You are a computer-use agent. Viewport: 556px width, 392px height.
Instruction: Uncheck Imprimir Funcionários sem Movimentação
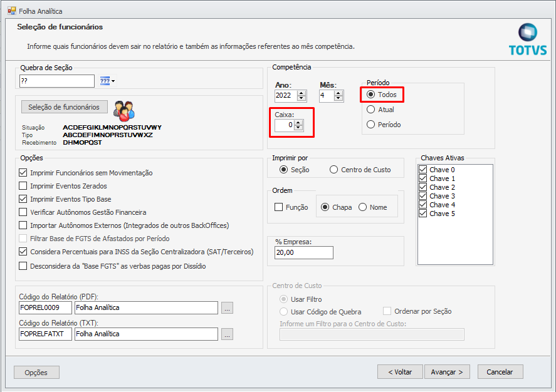23,173
